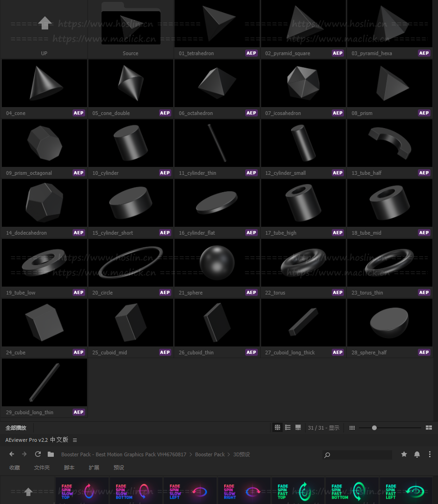Select the Fade Spin Slow Right preset

[x=244, y=491]
